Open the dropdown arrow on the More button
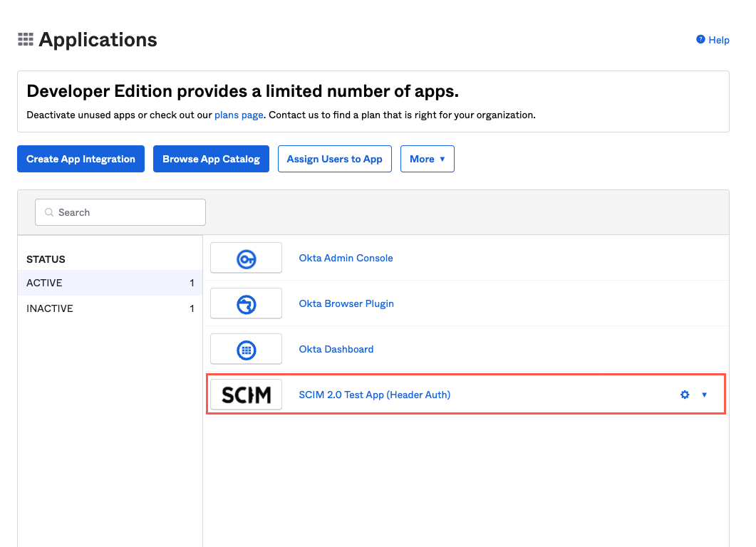756x547 pixels. [x=443, y=159]
